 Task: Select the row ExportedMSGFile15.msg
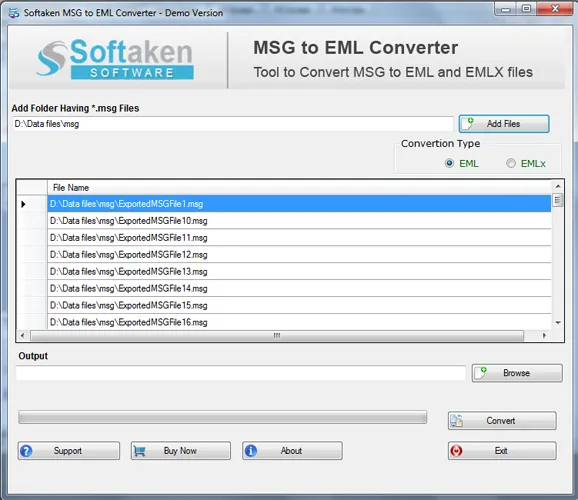point(299,306)
